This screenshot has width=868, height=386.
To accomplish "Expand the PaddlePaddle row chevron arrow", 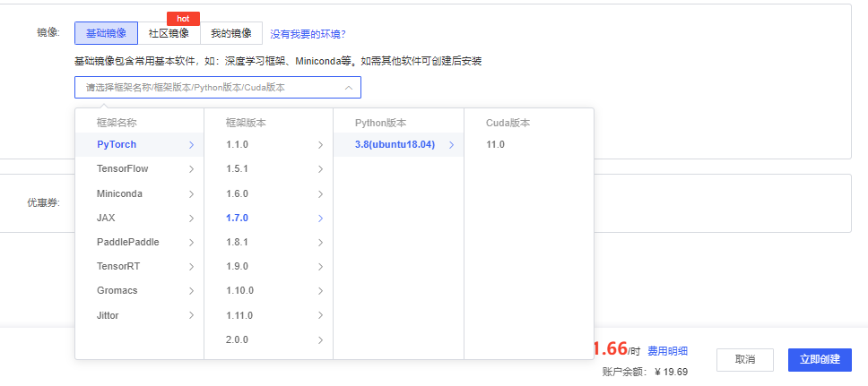I will click(x=192, y=243).
